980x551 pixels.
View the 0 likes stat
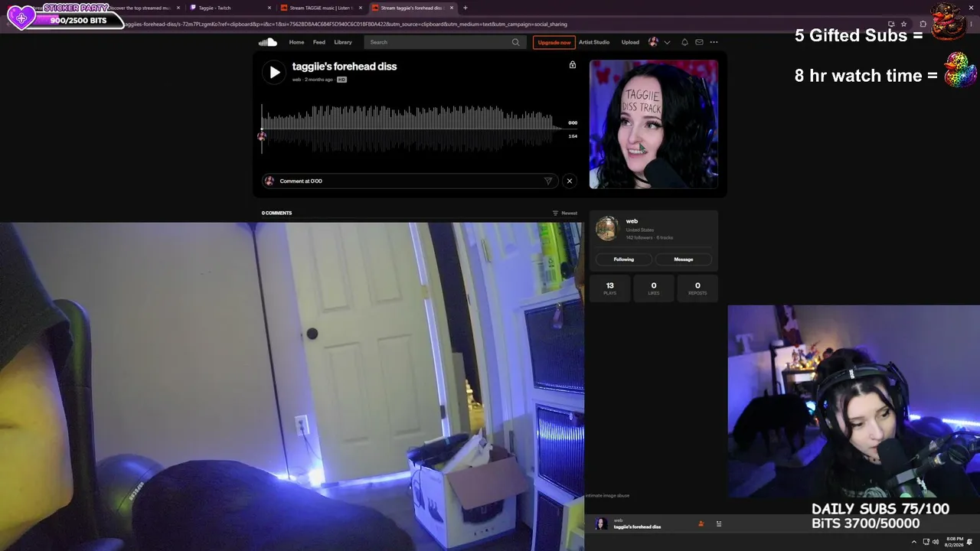(x=653, y=288)
